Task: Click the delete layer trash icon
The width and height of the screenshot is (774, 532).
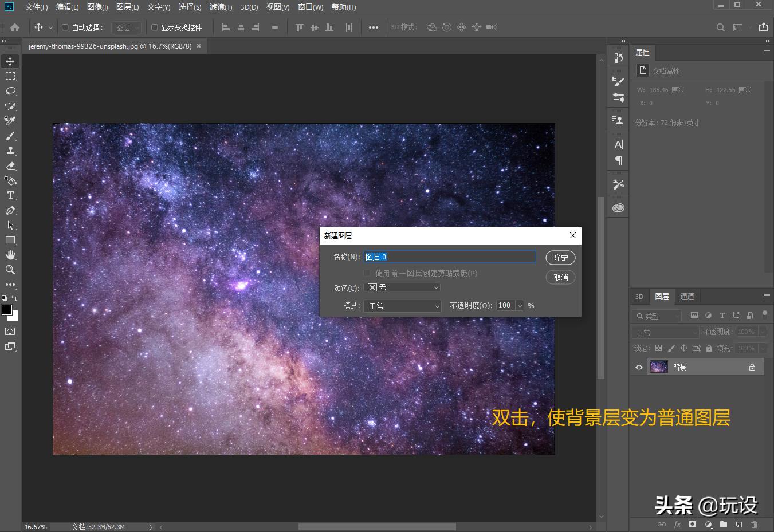Action: (755, 524)
